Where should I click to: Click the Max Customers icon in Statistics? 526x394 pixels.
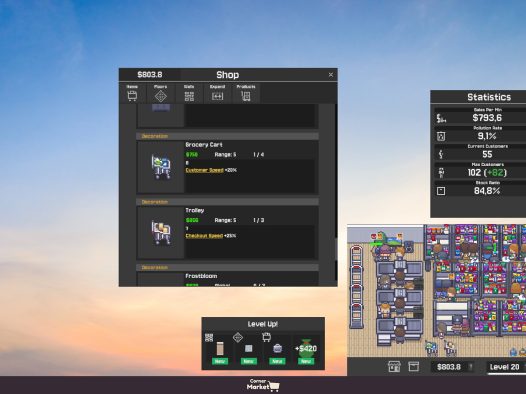coord(441,173)
